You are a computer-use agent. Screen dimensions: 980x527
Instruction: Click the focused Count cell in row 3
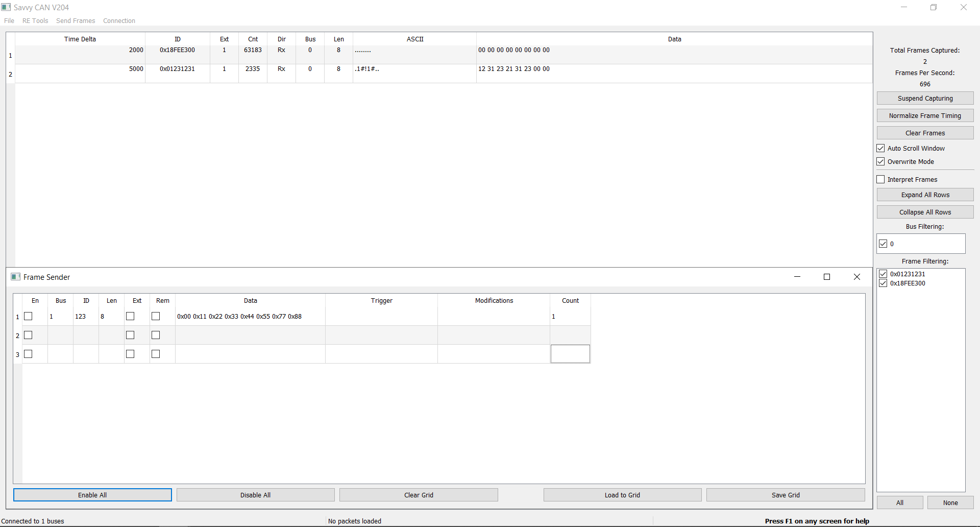point(570,354)
